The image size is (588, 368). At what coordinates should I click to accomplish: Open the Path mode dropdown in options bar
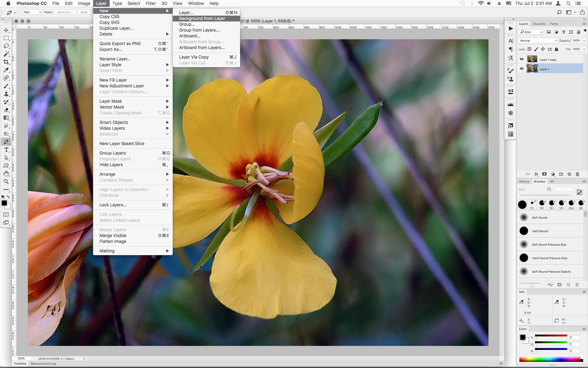[32, 12]
